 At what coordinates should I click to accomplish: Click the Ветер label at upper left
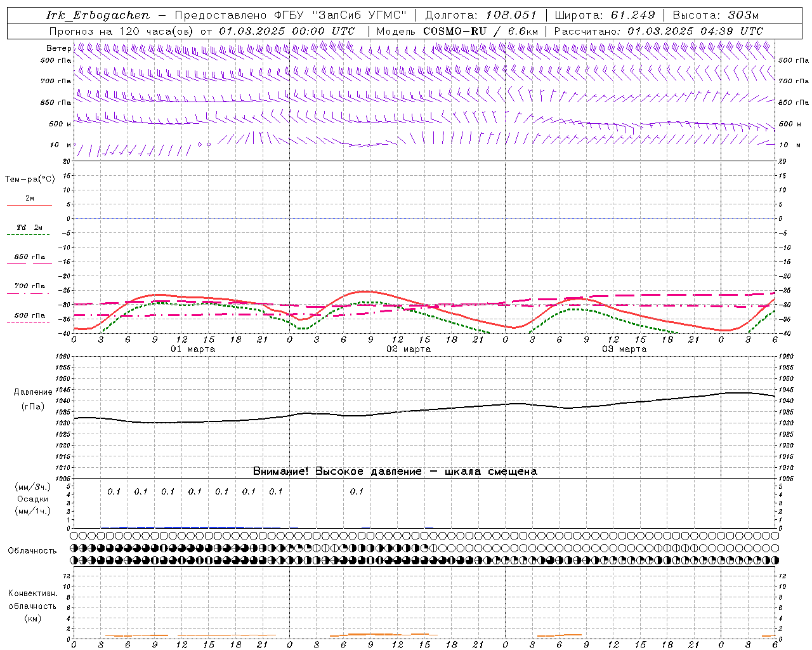(58, 48)
